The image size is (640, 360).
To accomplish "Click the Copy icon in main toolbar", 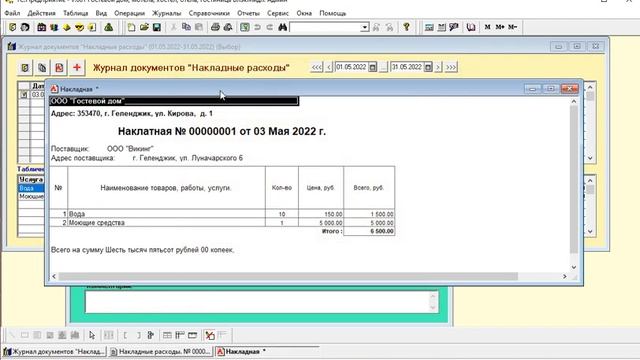I will 187,27.
